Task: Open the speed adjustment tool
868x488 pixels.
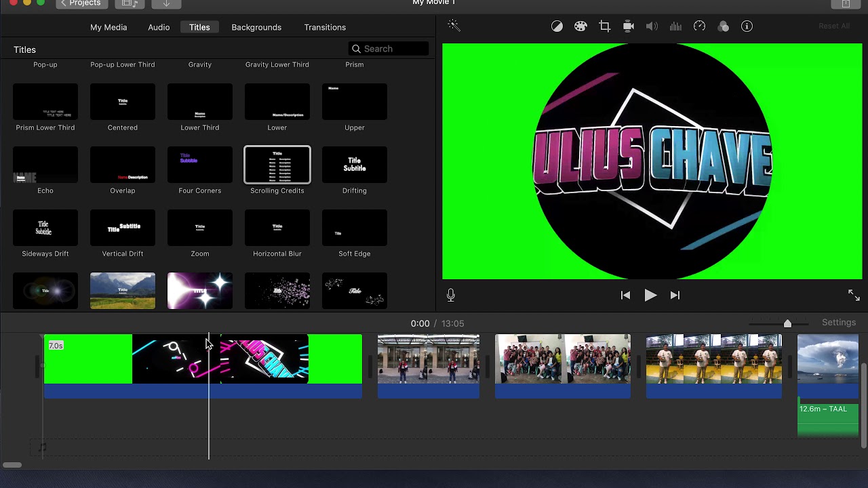Action: click(699, 26)
